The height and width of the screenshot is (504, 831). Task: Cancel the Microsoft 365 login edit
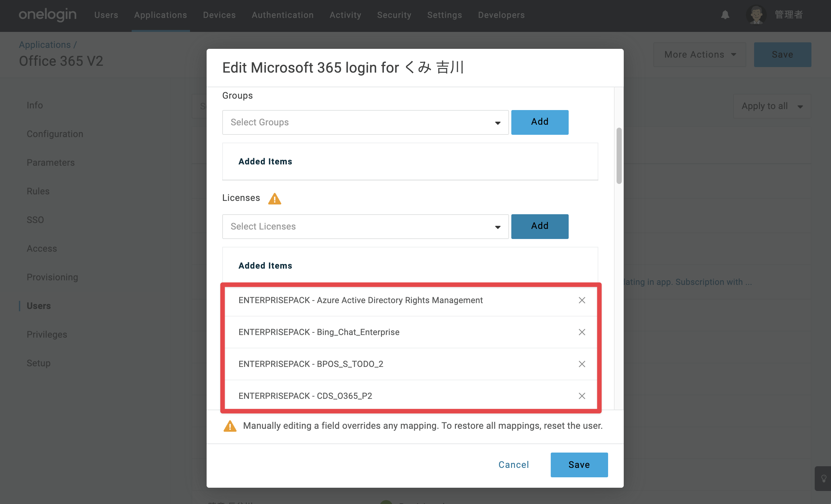[514, 465]
